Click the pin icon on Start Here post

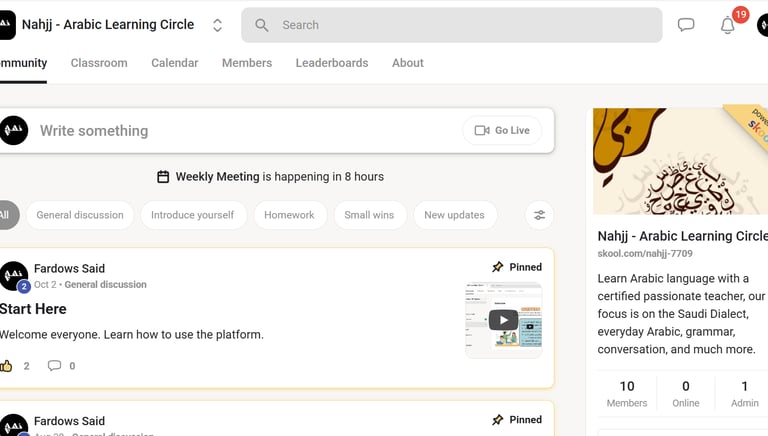[x=498, y=267]
